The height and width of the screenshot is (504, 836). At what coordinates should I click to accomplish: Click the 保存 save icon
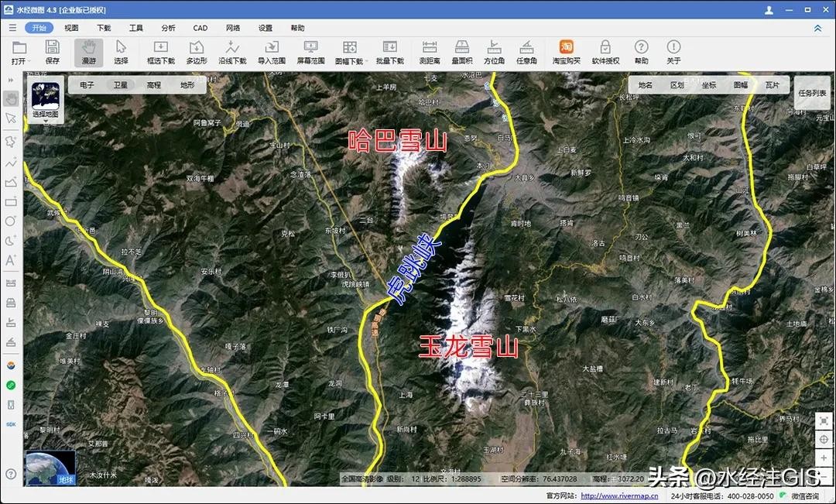point(52,51)
